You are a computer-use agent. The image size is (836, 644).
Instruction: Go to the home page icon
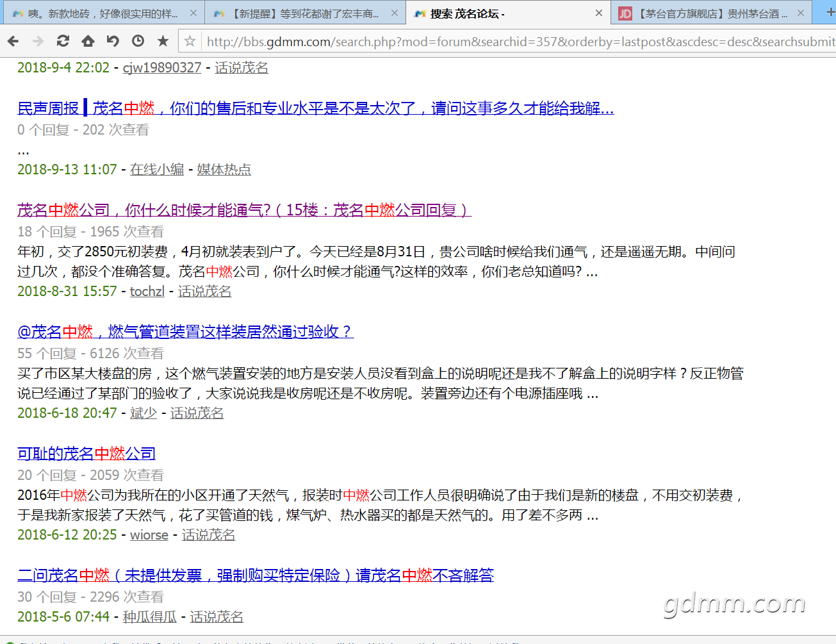pos(88,41)
